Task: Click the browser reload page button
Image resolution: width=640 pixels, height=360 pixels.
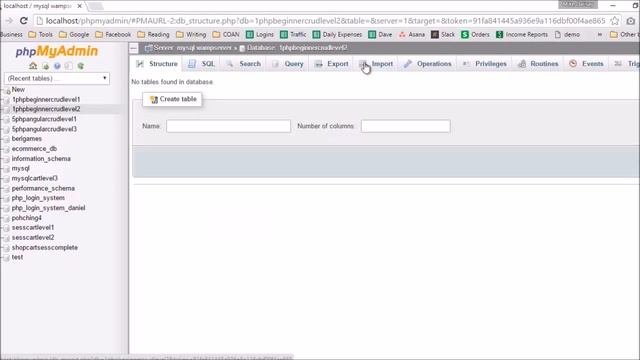Action: tap(24, 20)
